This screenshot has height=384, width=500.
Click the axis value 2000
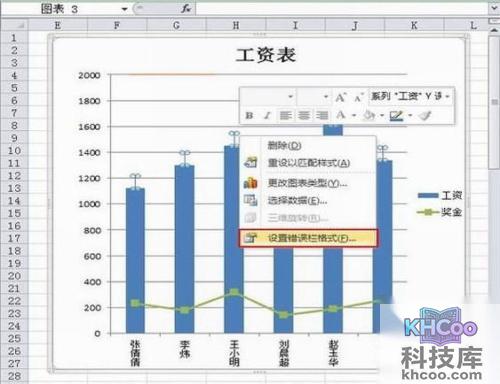point(89,75)
